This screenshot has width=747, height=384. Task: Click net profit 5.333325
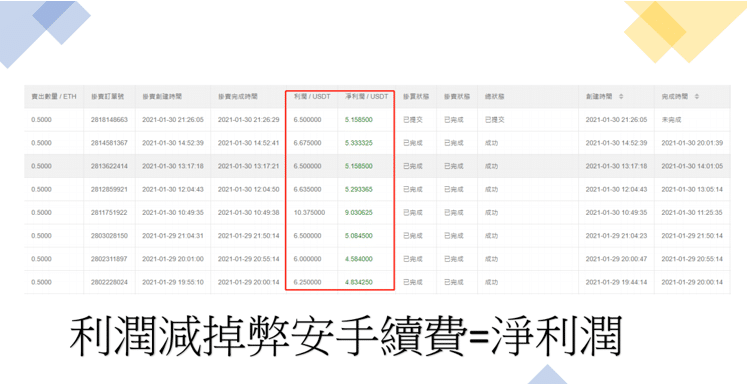click(359, 143)
